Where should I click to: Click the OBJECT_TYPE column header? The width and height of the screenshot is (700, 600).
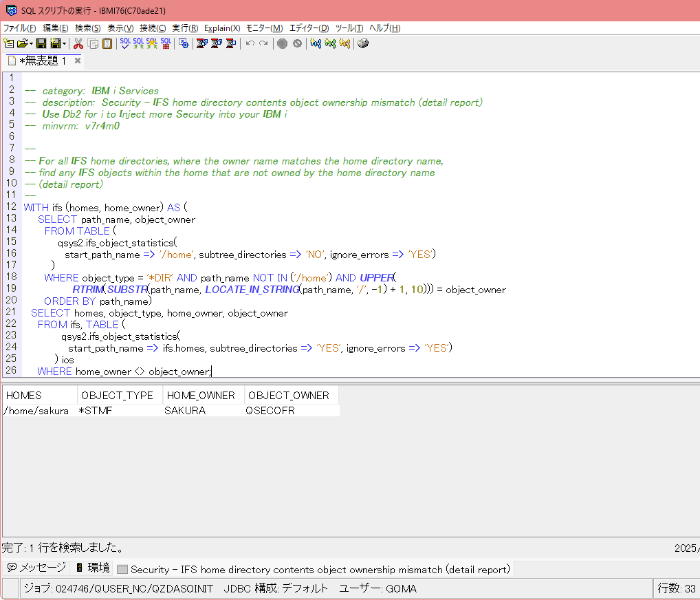tap(120, 396)
